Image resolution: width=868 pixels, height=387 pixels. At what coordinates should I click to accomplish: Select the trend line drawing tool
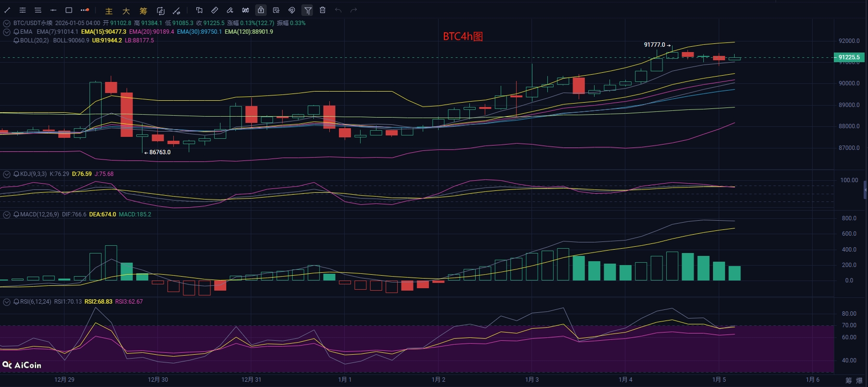(x=7, y=10)
